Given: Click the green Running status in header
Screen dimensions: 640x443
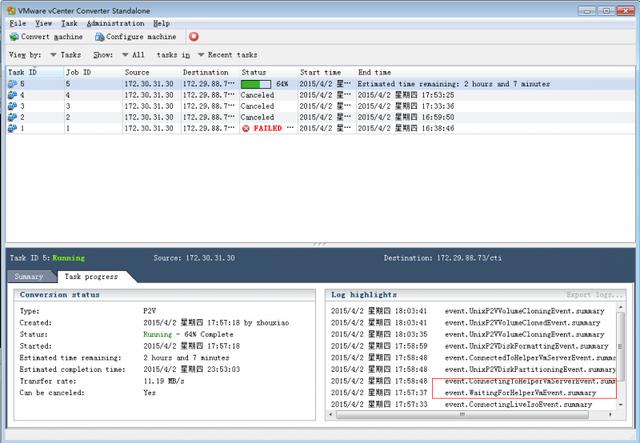Looking at the screenshot, I should click(69, 258).
